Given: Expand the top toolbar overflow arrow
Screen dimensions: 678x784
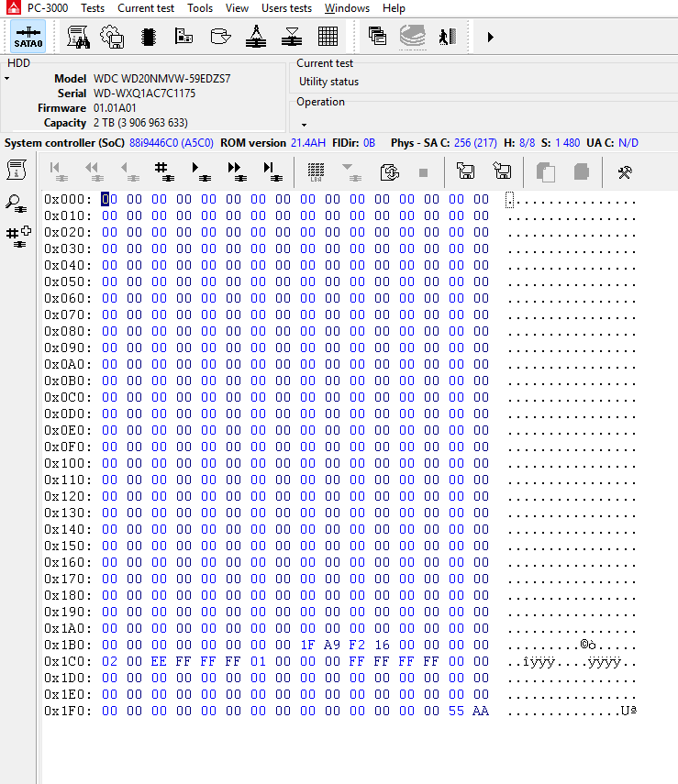Looking at the screenshot, I should point(490,37).
